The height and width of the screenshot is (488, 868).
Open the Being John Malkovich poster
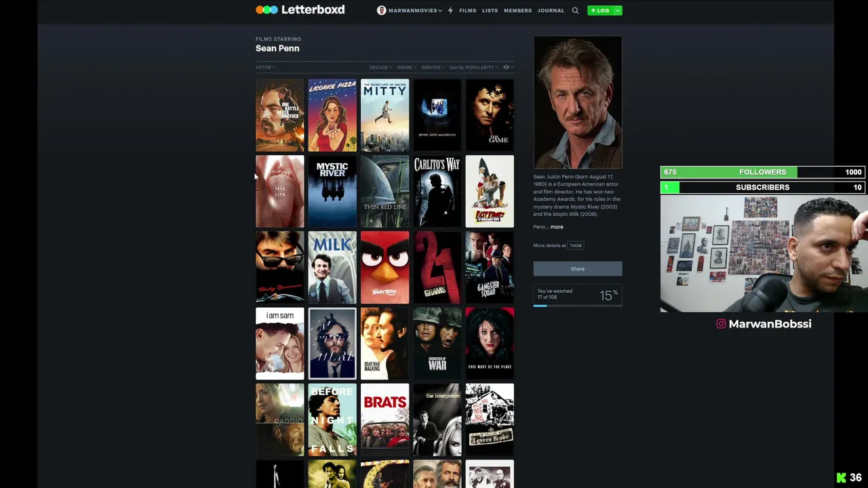coord(437,115)
